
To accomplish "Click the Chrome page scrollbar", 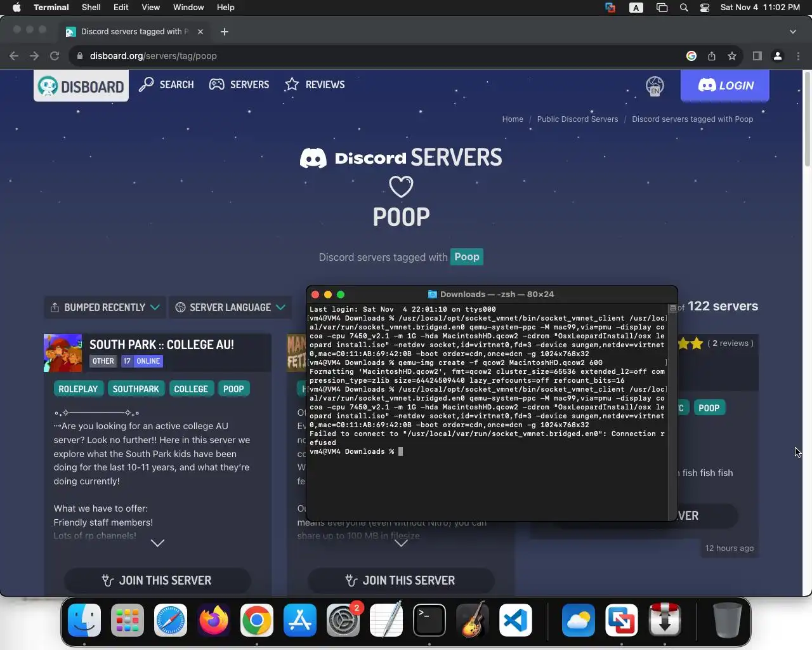I will pos(808,121).
